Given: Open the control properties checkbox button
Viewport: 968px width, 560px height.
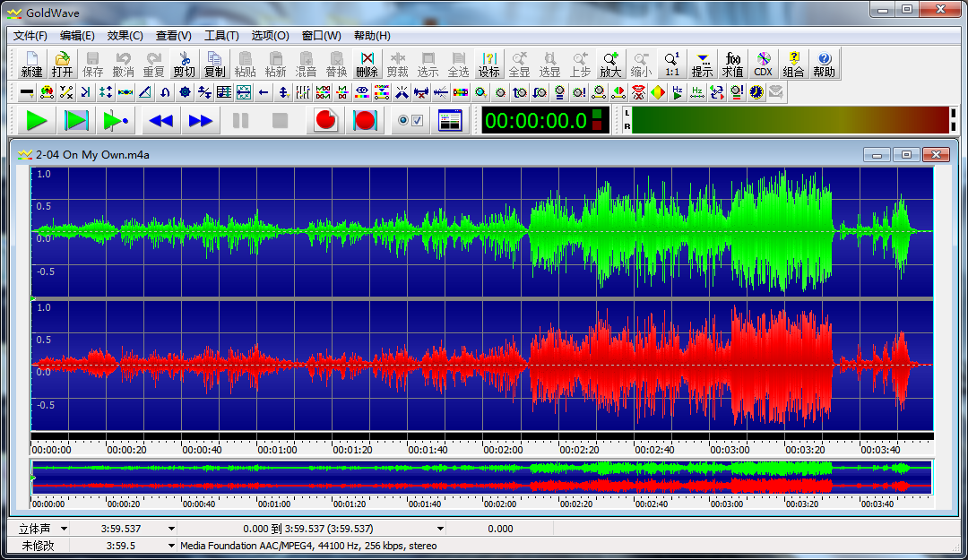Looking at the screenshot, I should [411, 120].
